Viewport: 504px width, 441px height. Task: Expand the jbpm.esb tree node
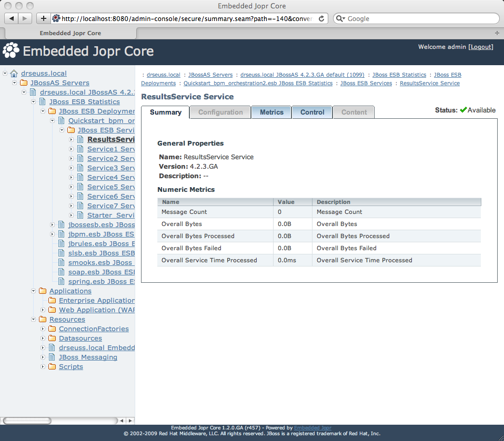pos(53,234)
